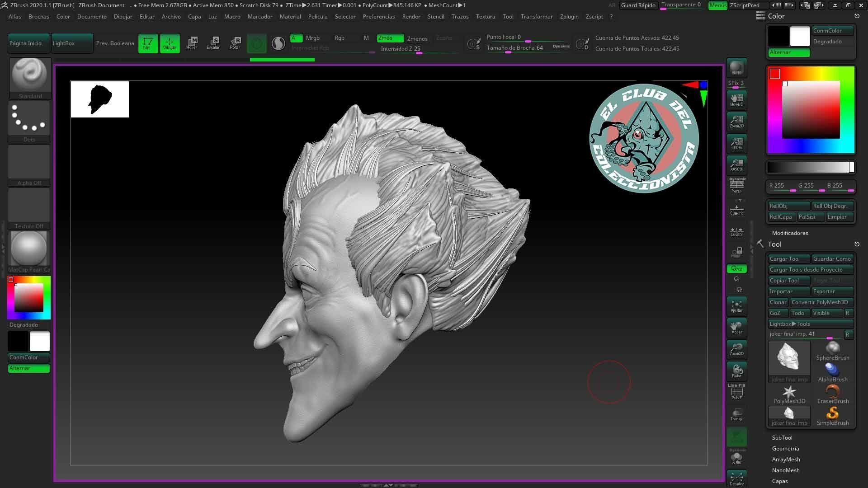Expand the Modificadores section
Screen dimensions: 868x488
(x=790, y=233)
